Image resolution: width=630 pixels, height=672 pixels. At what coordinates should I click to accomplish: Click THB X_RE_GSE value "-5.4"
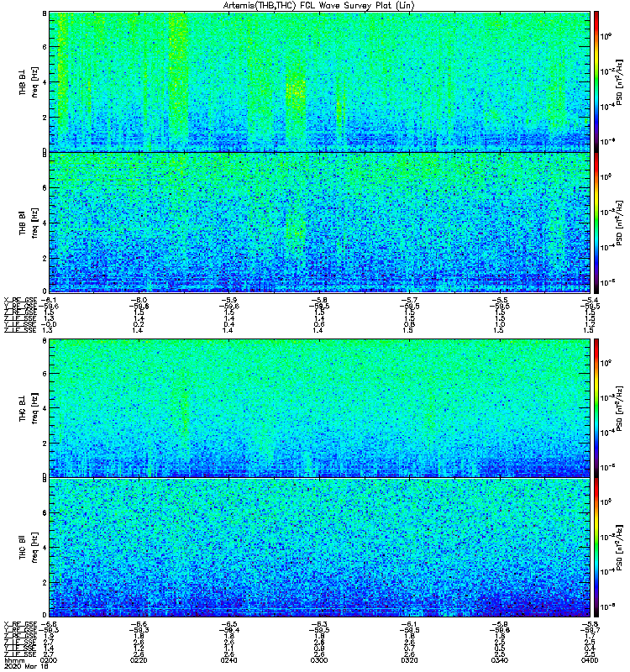click(590, 300)
